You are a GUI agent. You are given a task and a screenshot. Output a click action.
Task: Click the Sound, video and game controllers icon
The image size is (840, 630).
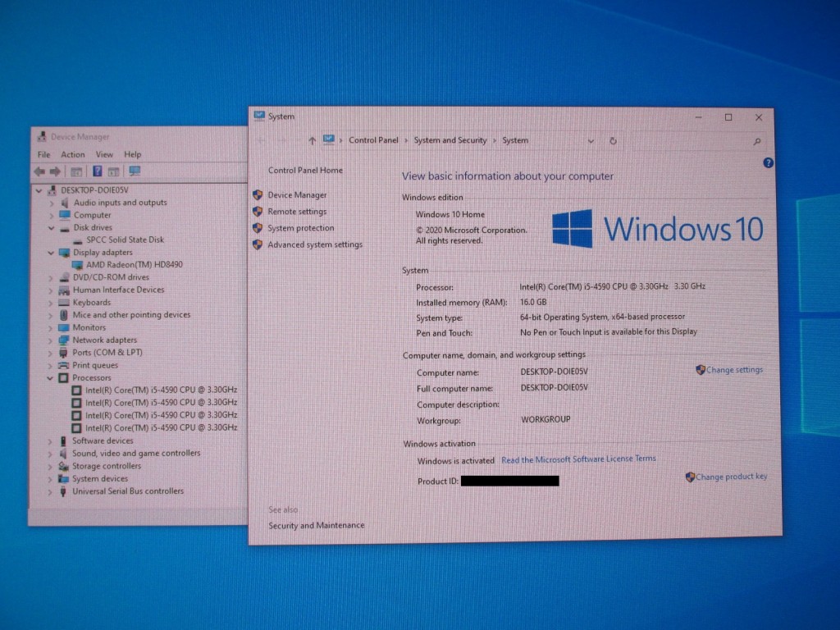62,453
